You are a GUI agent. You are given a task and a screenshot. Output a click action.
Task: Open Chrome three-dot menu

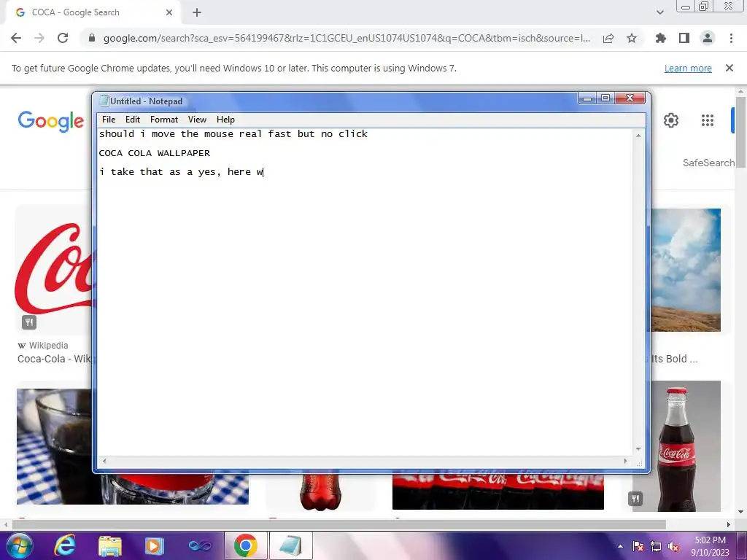(731, 38)
